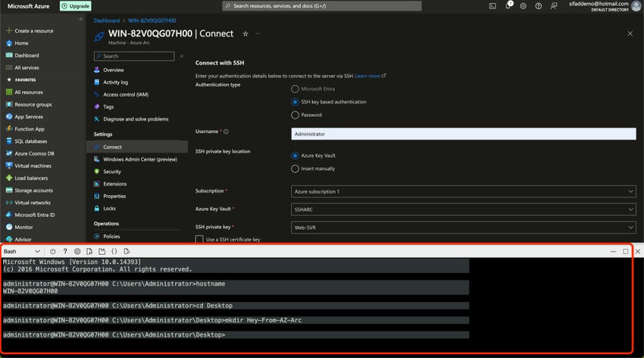Open new session icon in Cloud Shell
Screen dimensions: 644x358
coord(102,251)
